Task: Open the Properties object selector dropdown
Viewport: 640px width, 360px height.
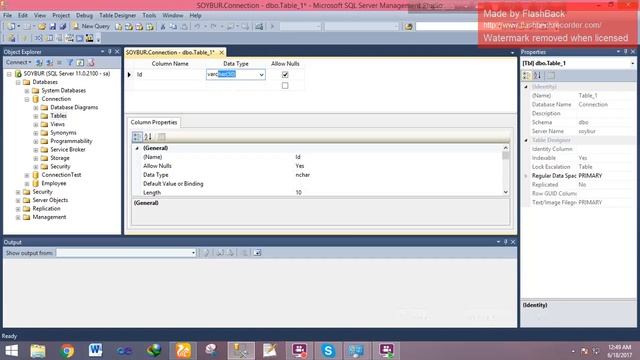Action: (x=632, y=63)
